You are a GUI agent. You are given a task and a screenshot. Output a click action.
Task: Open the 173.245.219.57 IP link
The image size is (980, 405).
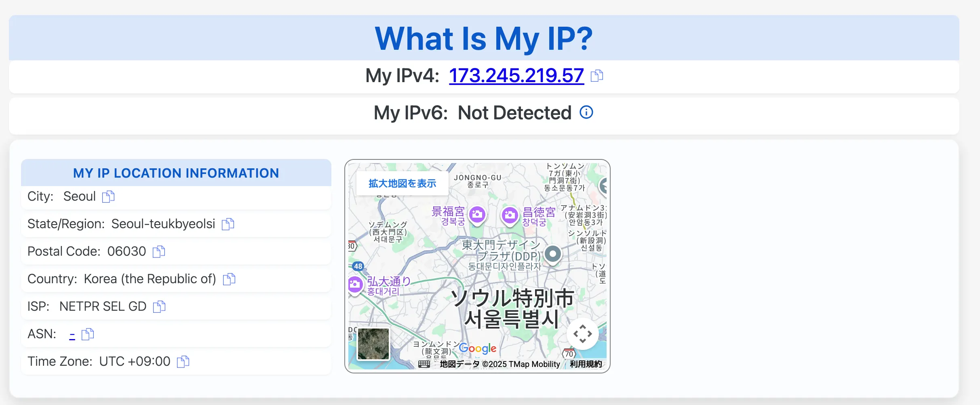[516, 76]
